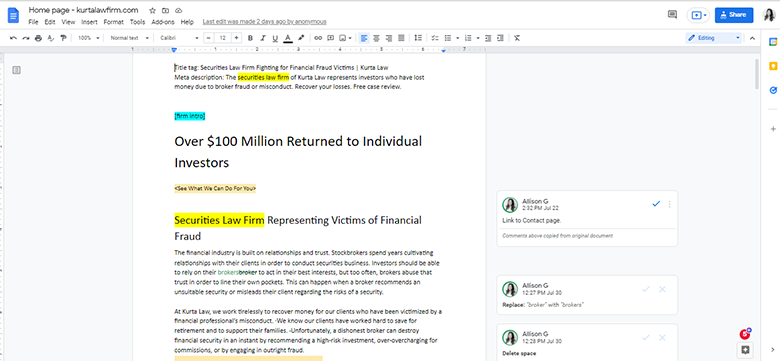Image resolution: width=780 pixels, height=361 pixels.
Task: Insert a bulleted list
Action: [x=447, y=38]
